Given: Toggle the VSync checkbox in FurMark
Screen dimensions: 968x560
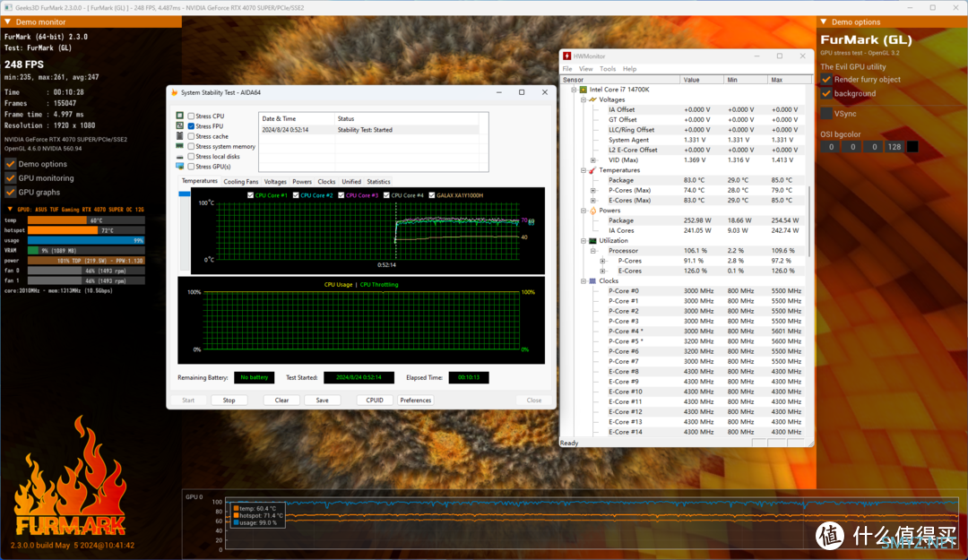Looking at the screenshot, I should 826,114.
